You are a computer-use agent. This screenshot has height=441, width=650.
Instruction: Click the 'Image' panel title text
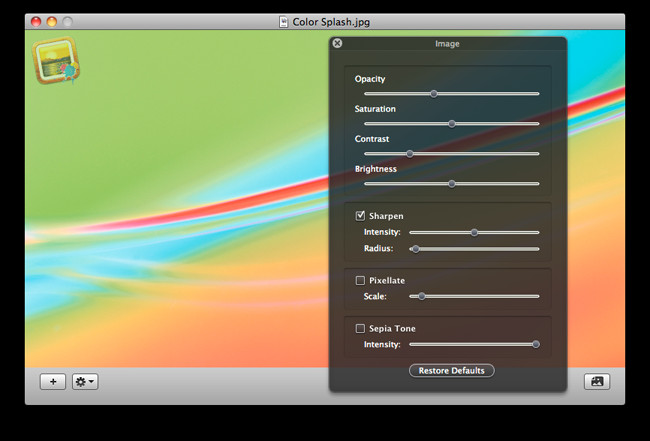point(447,44)
